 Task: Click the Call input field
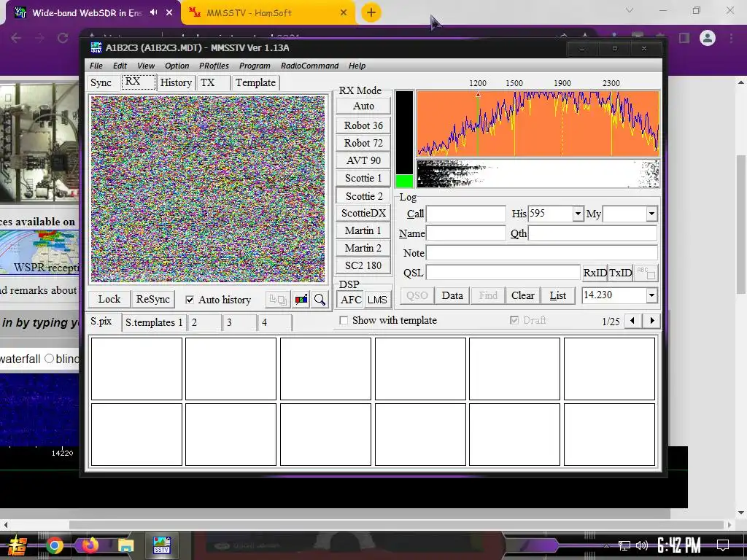(466, 214)
